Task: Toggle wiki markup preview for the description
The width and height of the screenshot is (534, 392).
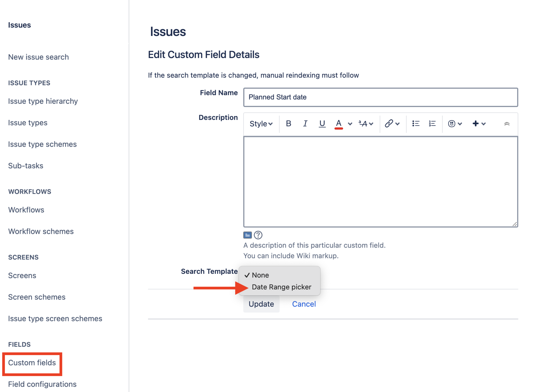Action: 247,235
